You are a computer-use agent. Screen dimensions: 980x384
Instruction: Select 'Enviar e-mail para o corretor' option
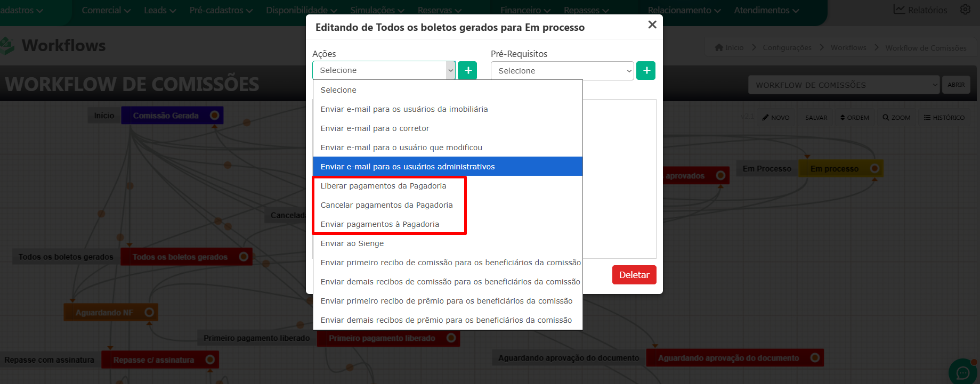tap(448, 128)
